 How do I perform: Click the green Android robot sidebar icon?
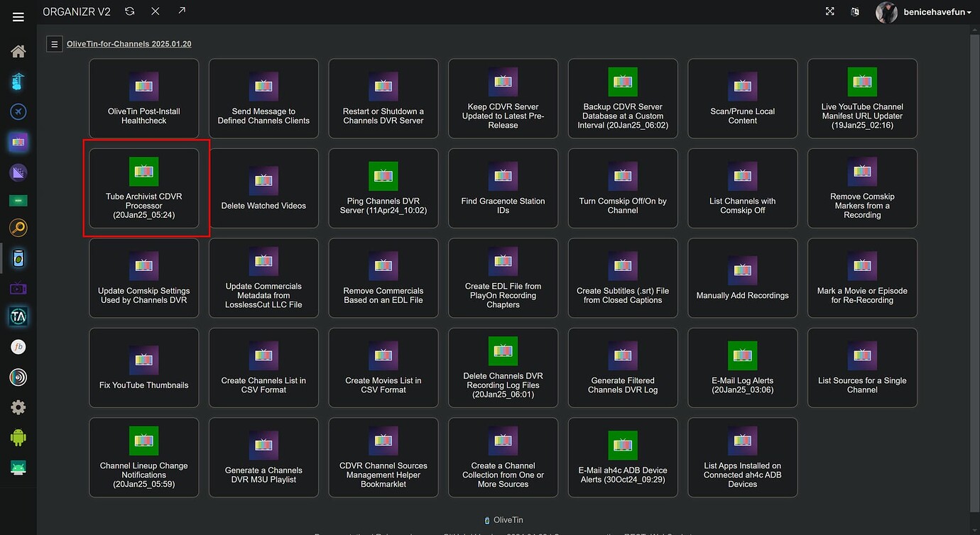(x=18, y=437)
